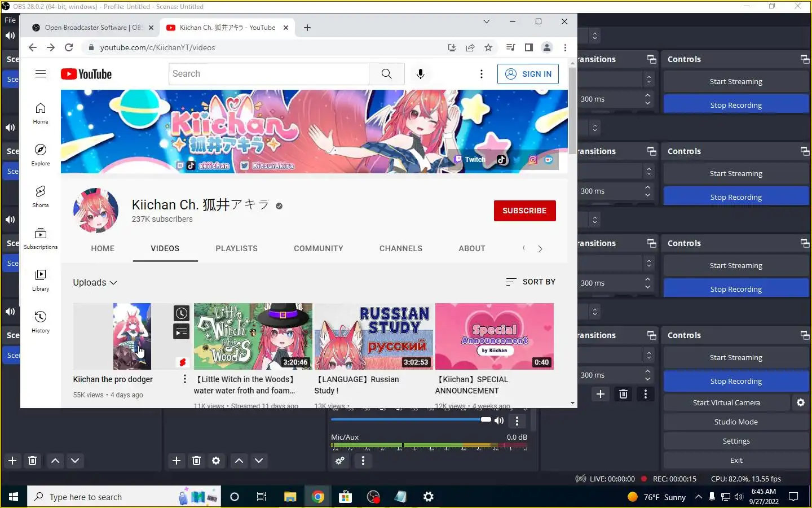Add to Watch Later on pro dodger thumbnail
The height and width of the screenshot is (508, 812).
(182, 313)
